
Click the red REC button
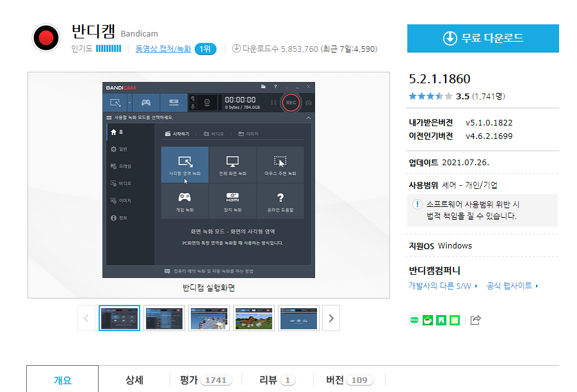(x=291, y=102)
